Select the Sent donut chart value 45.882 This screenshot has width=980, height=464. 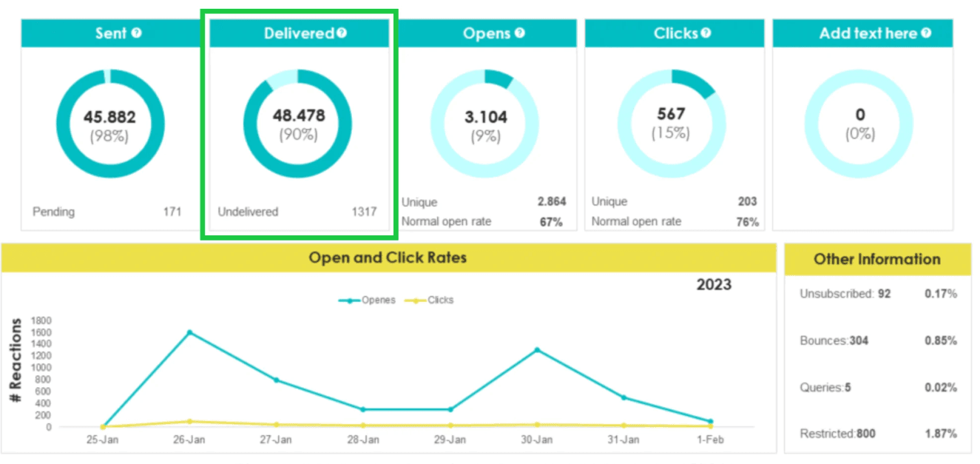click(x=109, y=117)
